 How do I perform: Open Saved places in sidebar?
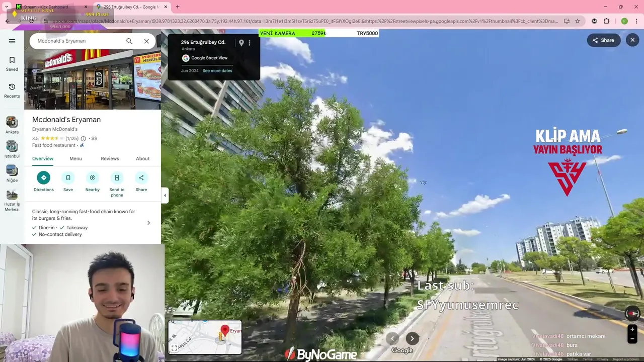tap(12, 63)
